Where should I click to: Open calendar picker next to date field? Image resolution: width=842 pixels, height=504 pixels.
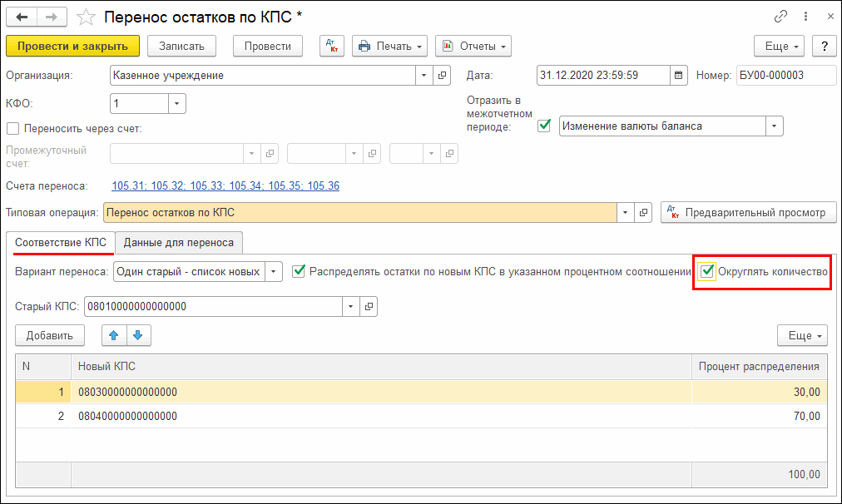680,76
